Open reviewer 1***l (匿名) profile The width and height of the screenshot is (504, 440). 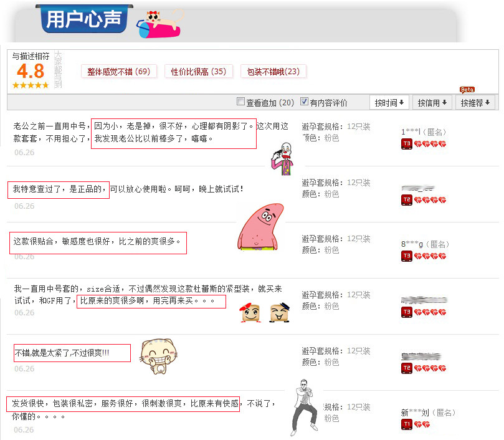(424, 132)
